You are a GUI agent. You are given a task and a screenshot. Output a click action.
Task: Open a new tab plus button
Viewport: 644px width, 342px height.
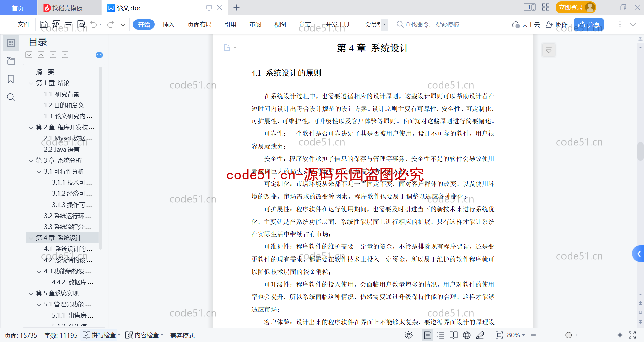click(236, 7)
